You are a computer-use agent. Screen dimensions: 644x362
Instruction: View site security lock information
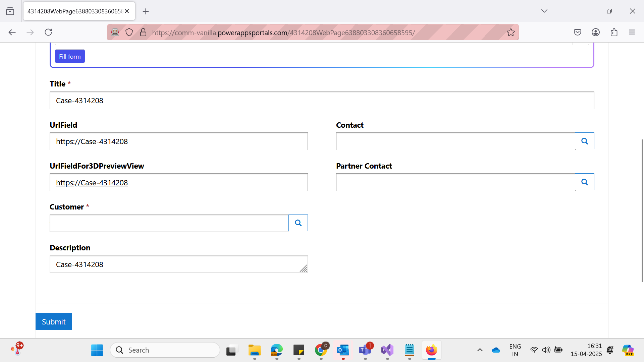tap(143, 32)
